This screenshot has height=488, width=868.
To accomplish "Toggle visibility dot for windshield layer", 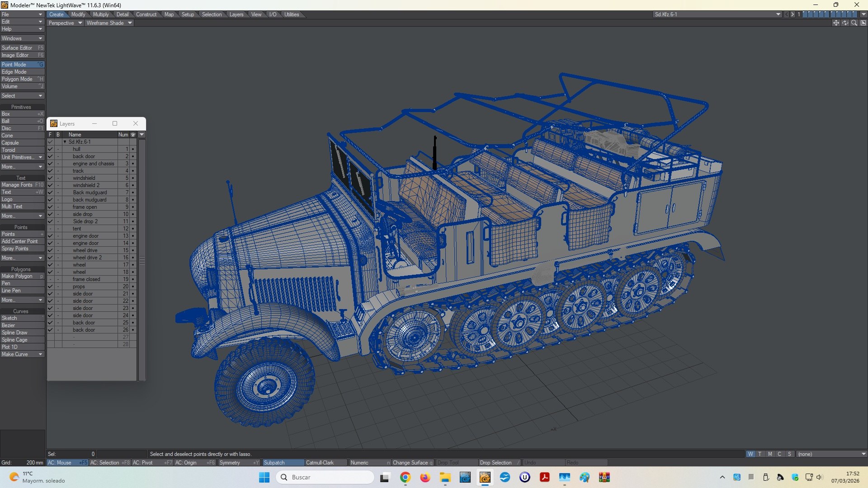I will click(133, 178).
